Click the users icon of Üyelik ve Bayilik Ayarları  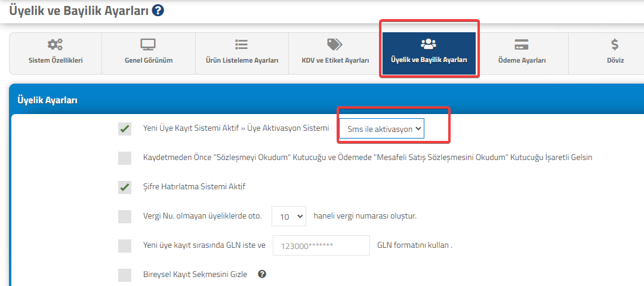click(x=429, y=44)
